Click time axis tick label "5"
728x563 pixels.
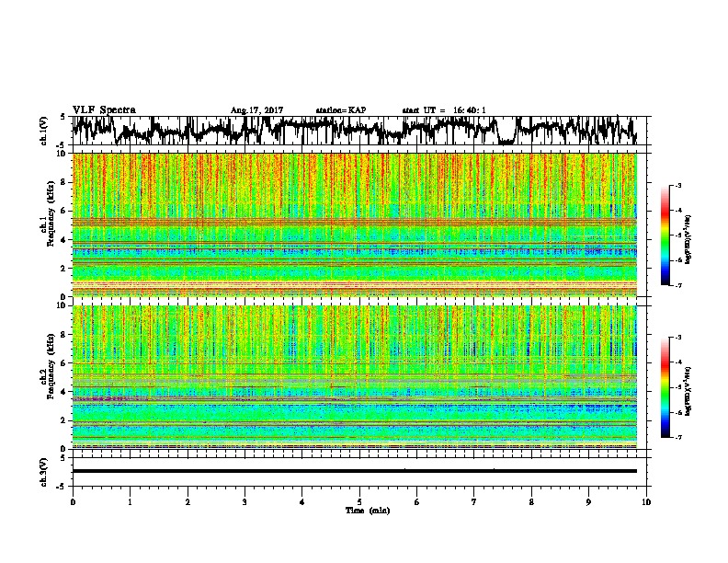click(359, 501)
